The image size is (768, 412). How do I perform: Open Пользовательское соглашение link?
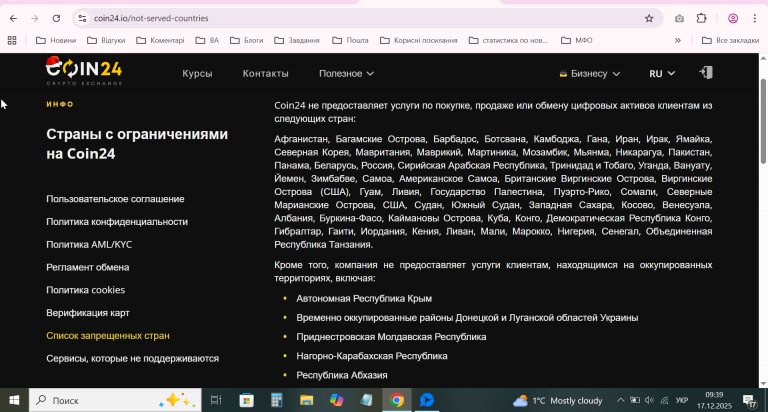(x=115, y=199)
